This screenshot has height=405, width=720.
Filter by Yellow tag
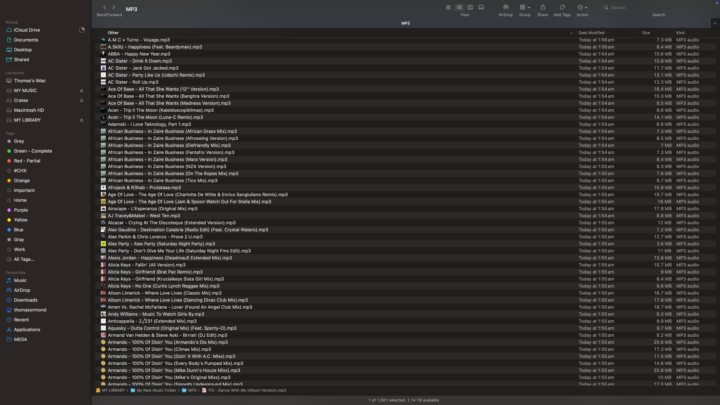coord(20,220)
